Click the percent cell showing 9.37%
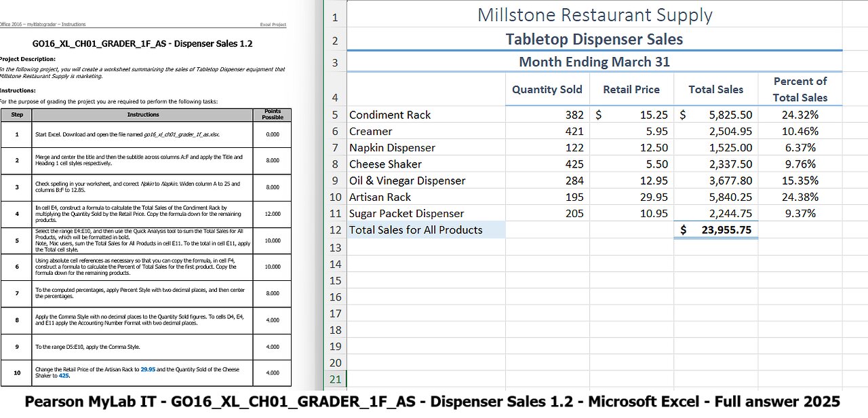868x418 pixels. pyautogui.click(x=800, y=213)
